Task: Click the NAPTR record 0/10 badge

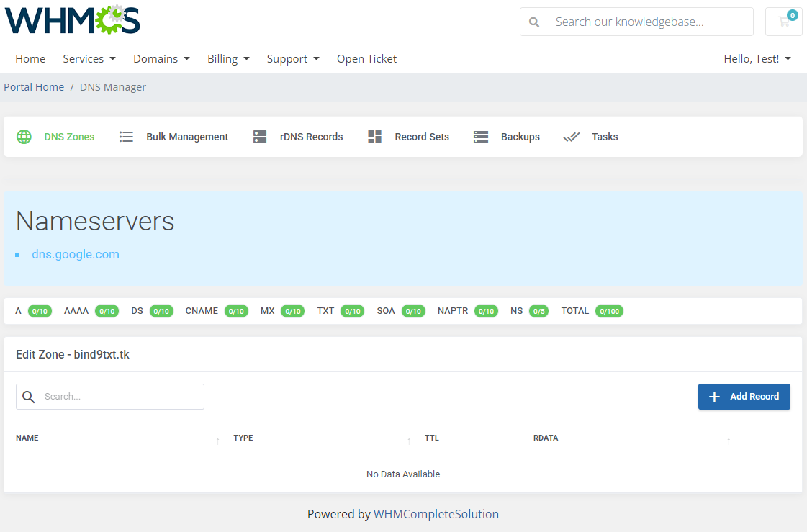Action: point(487,311)
